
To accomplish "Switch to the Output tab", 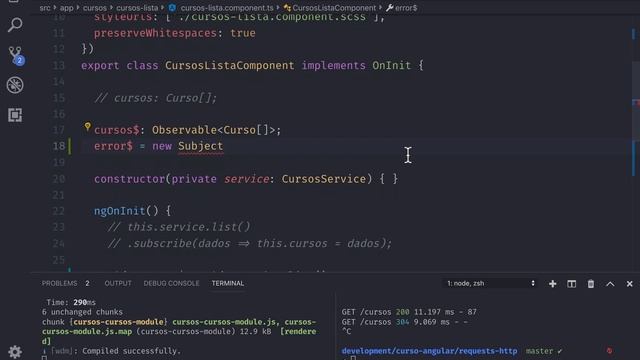I will 118,283.
